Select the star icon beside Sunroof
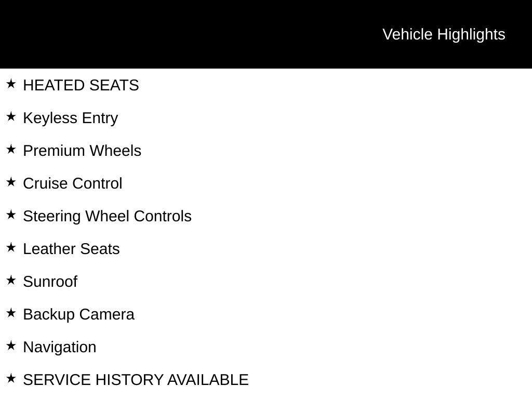Viewport: 532px width, 399px height. tap(11, 280)
